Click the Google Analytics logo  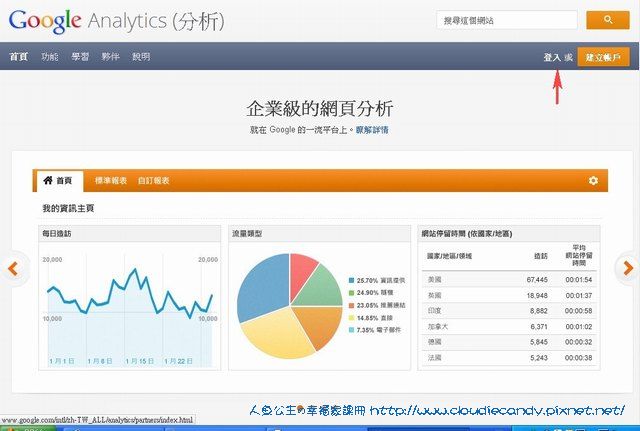[x=116, y=20]
